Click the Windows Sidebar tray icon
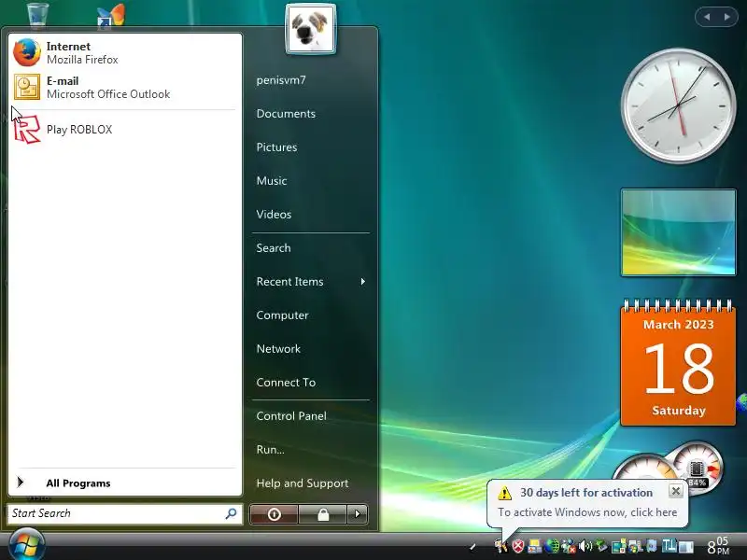 (619, 546)
